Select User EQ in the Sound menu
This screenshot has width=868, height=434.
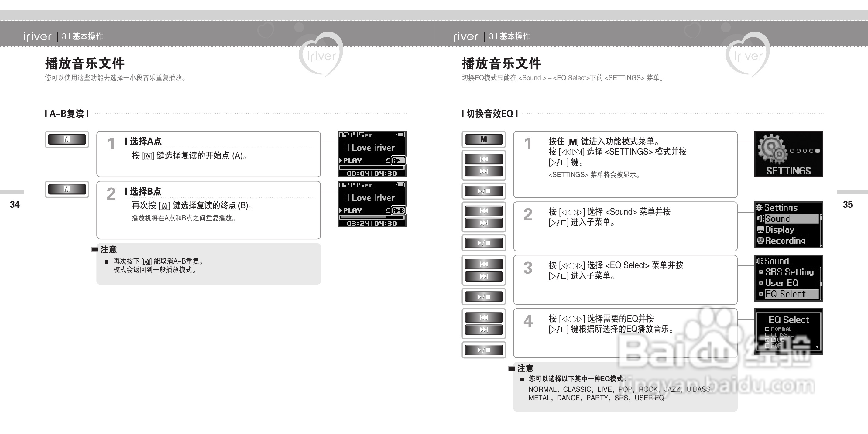781,283
